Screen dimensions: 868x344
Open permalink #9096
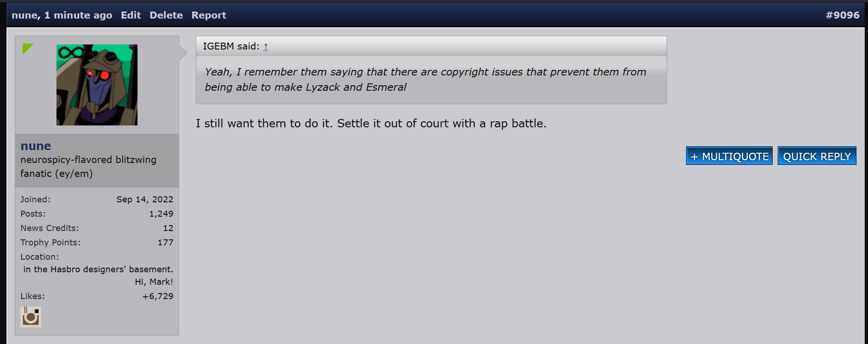coord(842,15)
